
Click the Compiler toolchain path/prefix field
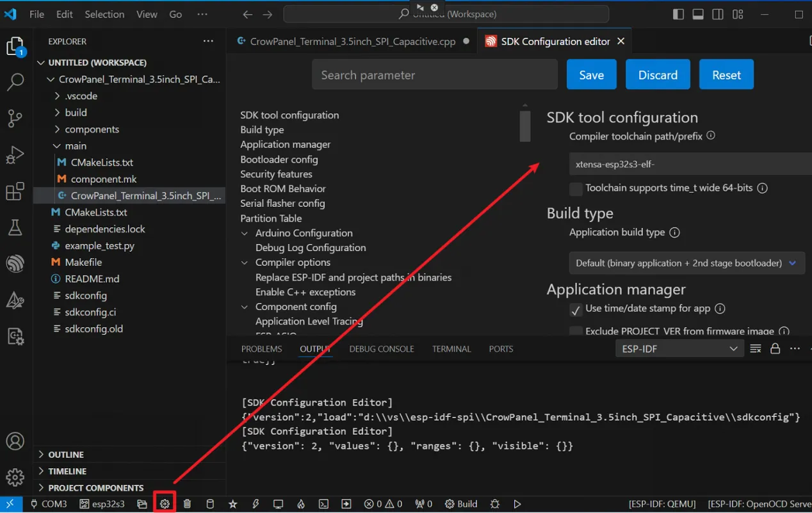[x=690, y=164]
